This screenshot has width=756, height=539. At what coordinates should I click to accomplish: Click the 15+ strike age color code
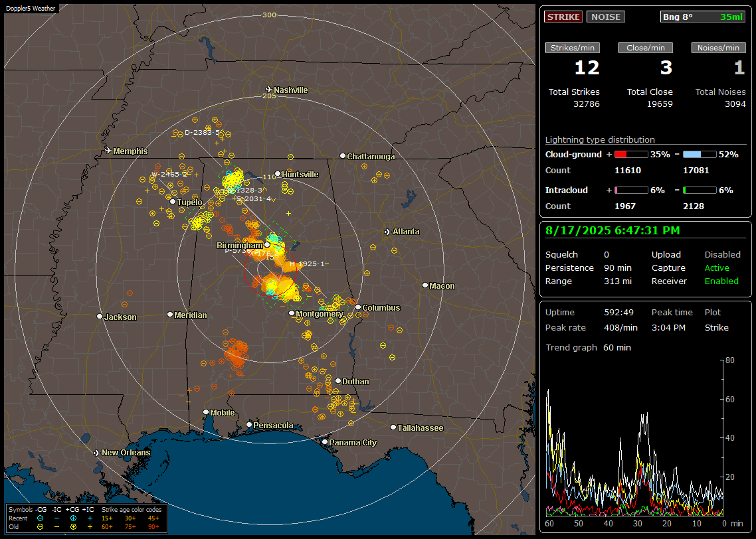107,518
